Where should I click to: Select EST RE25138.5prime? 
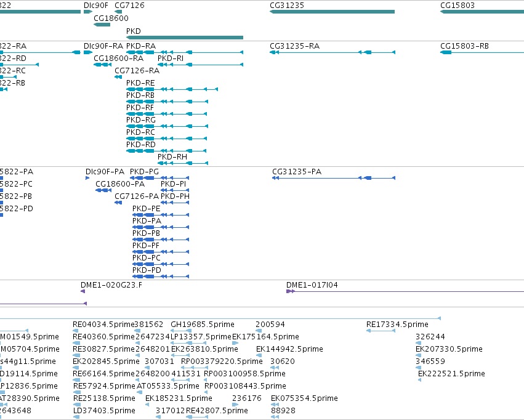pos(104,398)
